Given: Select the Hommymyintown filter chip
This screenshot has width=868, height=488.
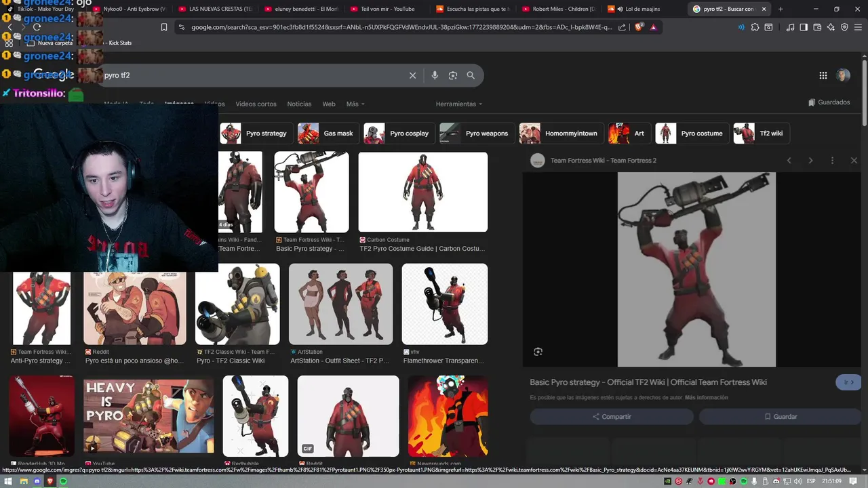Looking at the screenshot, I should [x=561, y=134].
